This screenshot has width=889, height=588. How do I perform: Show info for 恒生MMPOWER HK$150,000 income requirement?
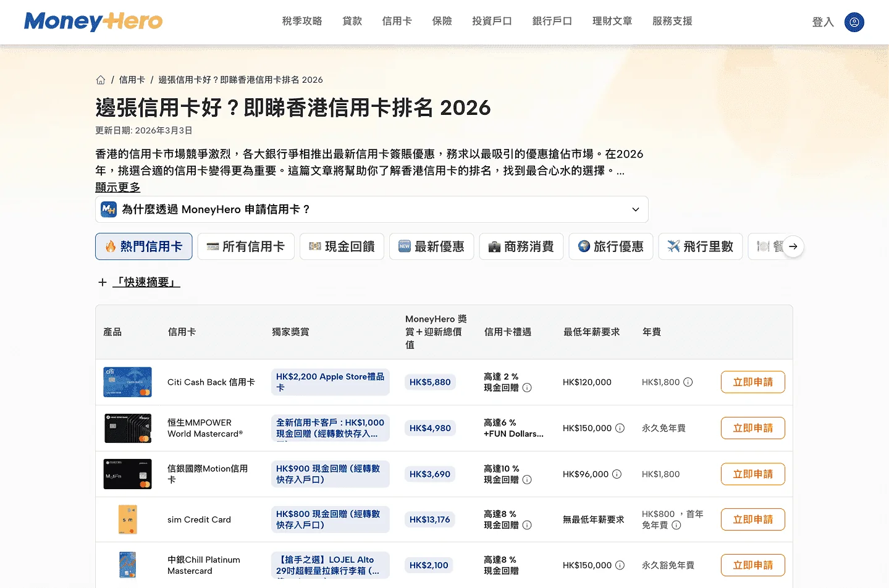coord(620,428)
